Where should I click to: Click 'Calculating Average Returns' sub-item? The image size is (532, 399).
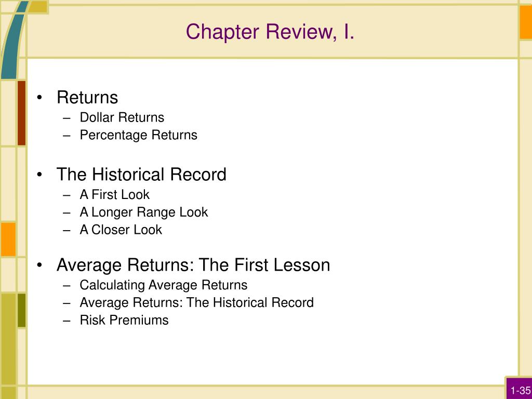[x=164, y=285]
